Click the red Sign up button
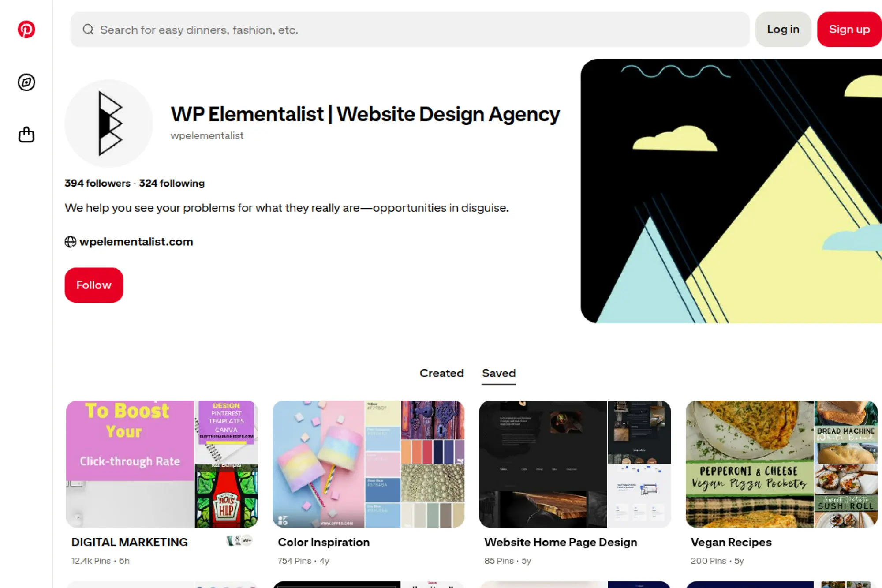The height and width of the screenshot is (588, 882). pos(849,30)
